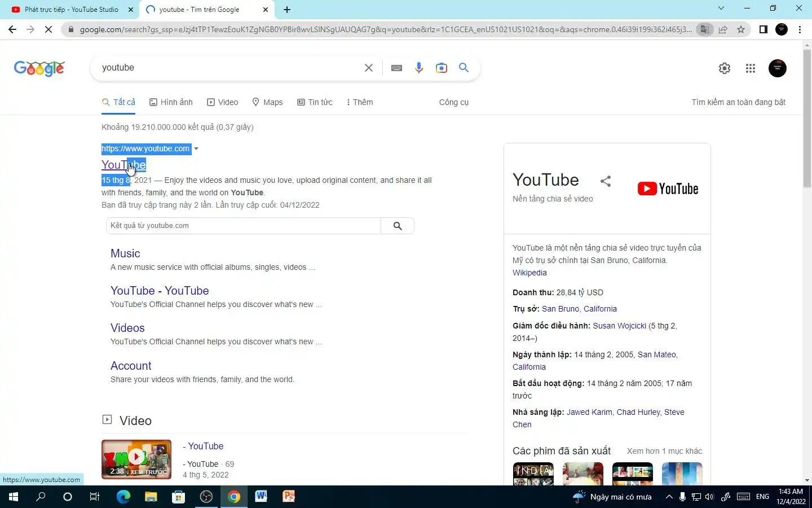
Task: Start voice search with the microphone icon
Action: pyautogui.click(x=419, y=68)
